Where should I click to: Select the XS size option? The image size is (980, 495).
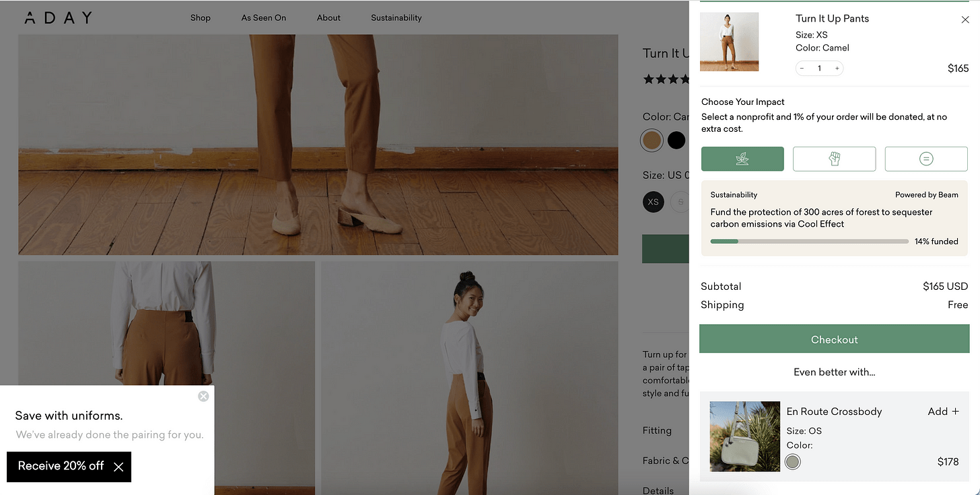pyautogui.click(x=653, y=202)
